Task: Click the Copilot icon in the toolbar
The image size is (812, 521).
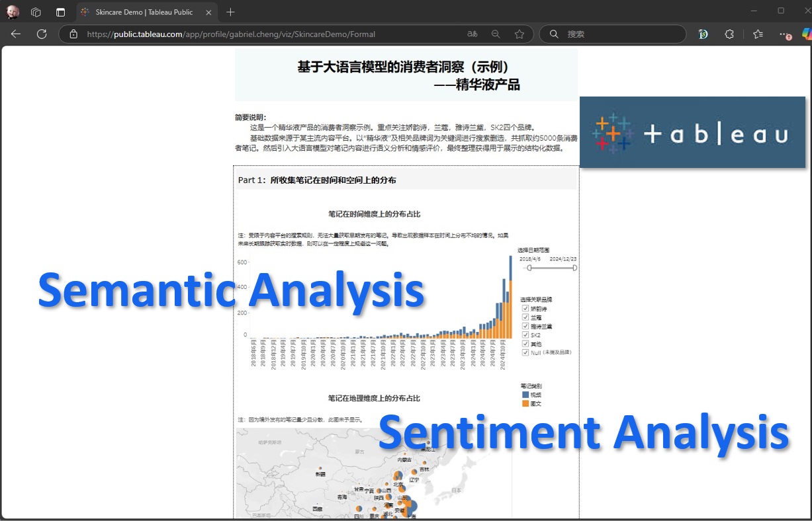Action: 807,33
